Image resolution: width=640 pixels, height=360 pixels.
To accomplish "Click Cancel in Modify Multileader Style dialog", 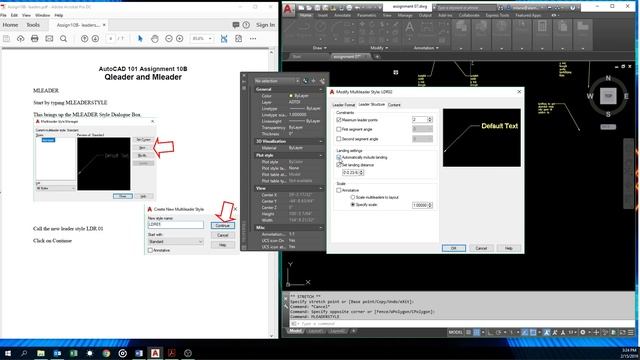I will tap(481, 248).
